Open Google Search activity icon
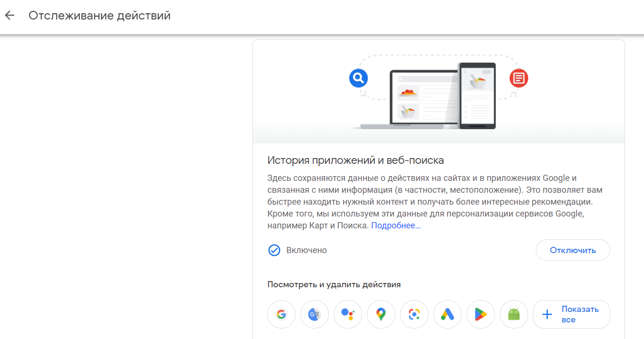This screenshot has height=339, width=644. (x=281, y=314)
